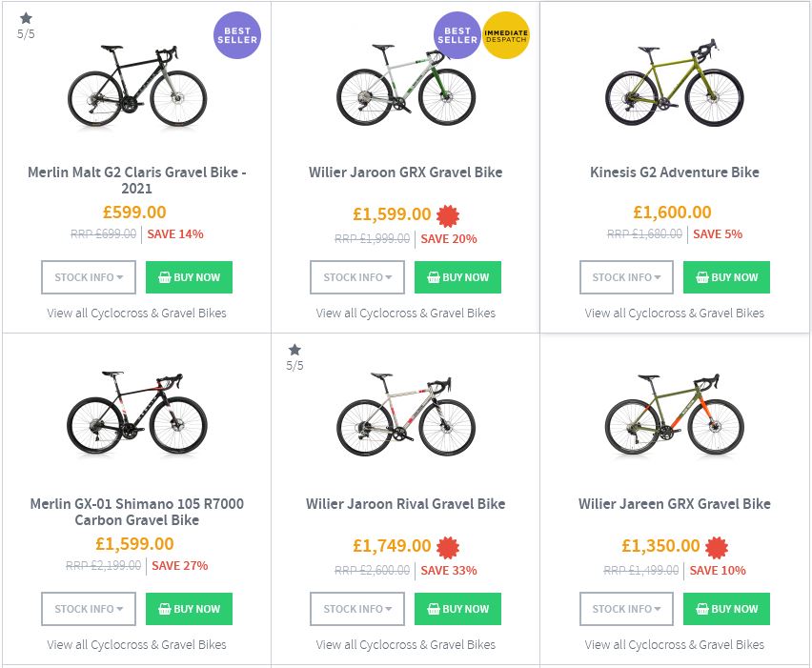812x668 pixels.
Task: Click the Merlin GX-01 carbon bike photo
Action: [x=136, y=416]
